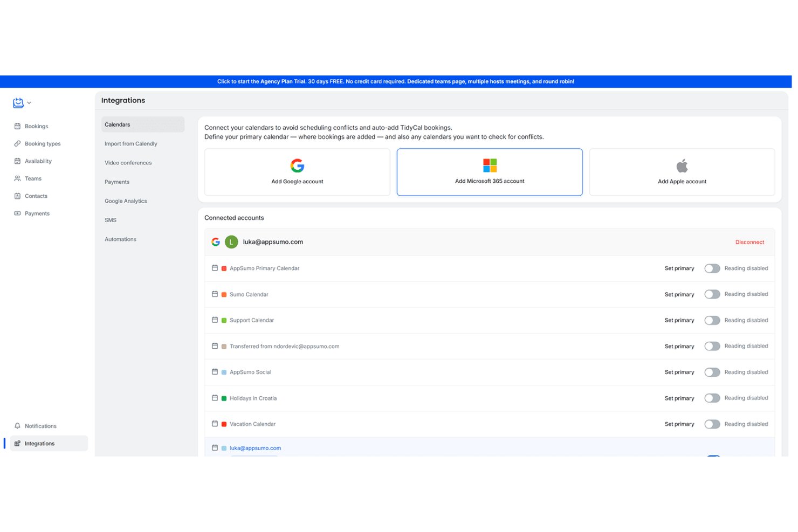Screen dimensions: 798x532
Task: Set AppSumo Primary Calendar as primary
Action: [x=679, y=268]
